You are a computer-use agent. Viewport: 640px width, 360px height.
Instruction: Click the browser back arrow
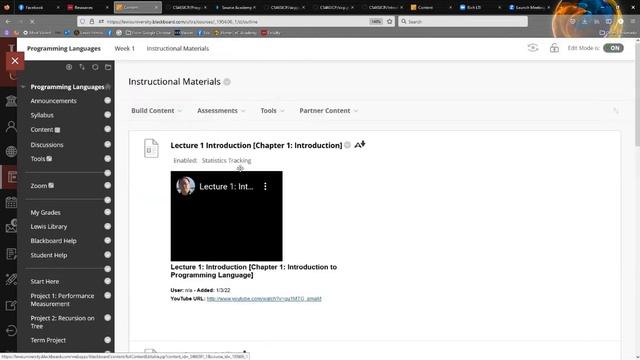click(x=9, y=21)
